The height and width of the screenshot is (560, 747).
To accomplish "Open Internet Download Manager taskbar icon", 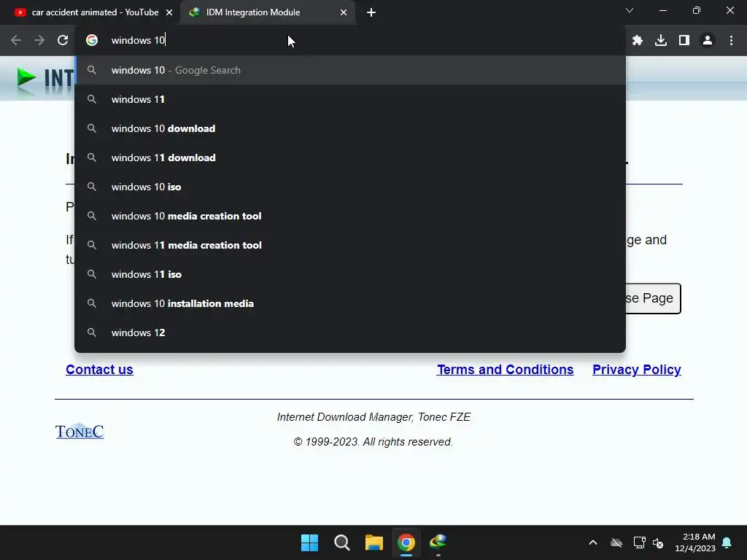I will 438,542.
